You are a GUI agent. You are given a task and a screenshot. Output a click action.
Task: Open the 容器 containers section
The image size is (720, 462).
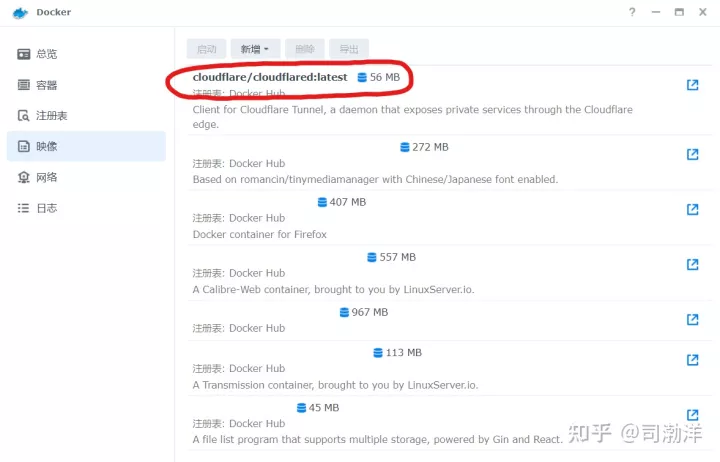point(86,85)
